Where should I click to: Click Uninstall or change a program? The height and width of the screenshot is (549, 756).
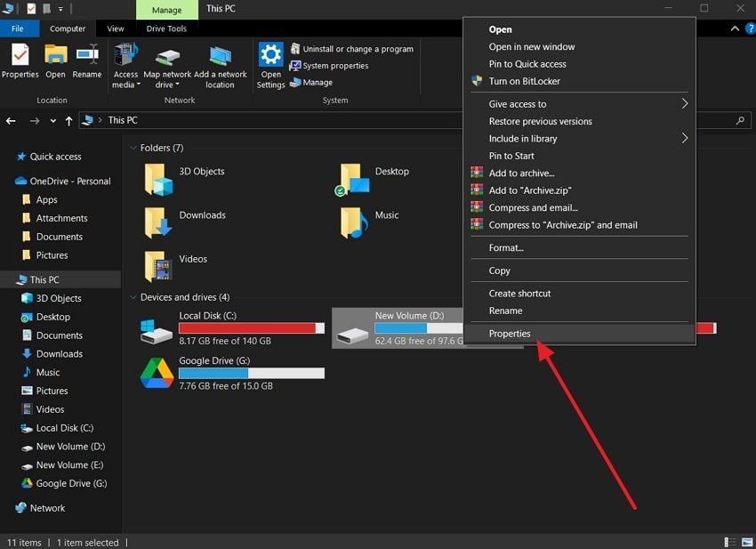point(352,49)
